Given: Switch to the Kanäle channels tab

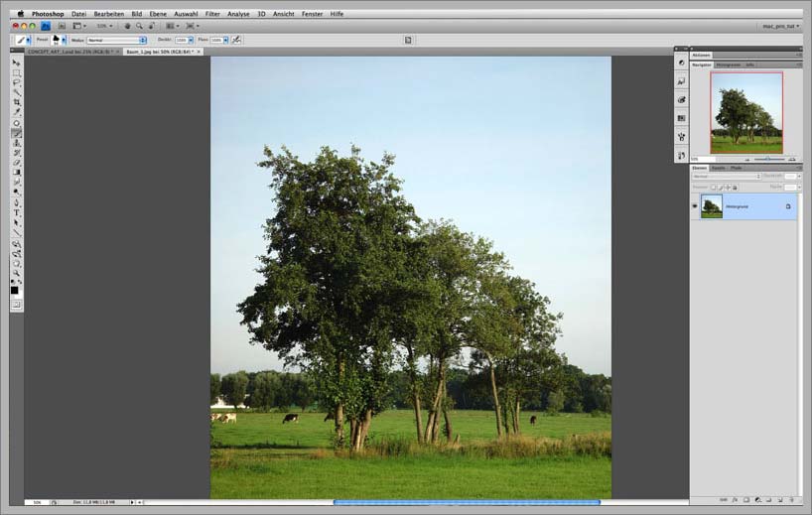Looking at the screenshot, I should [x=719, y=169].
